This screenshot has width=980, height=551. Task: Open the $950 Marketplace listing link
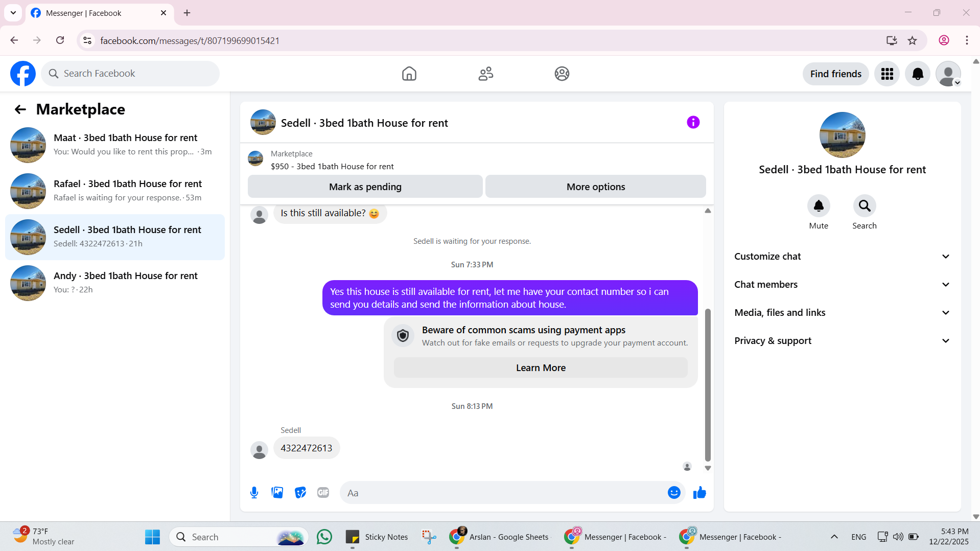click(332, 167)
